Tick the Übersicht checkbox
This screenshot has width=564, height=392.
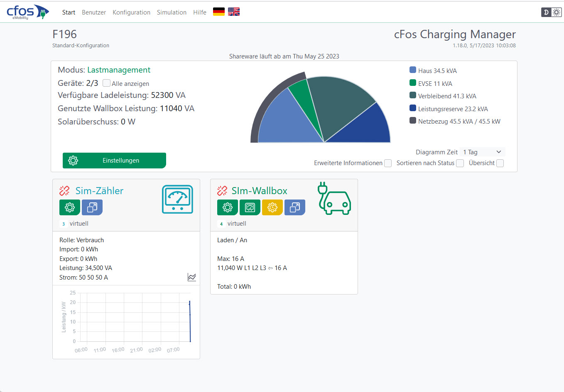coord(500,163)
